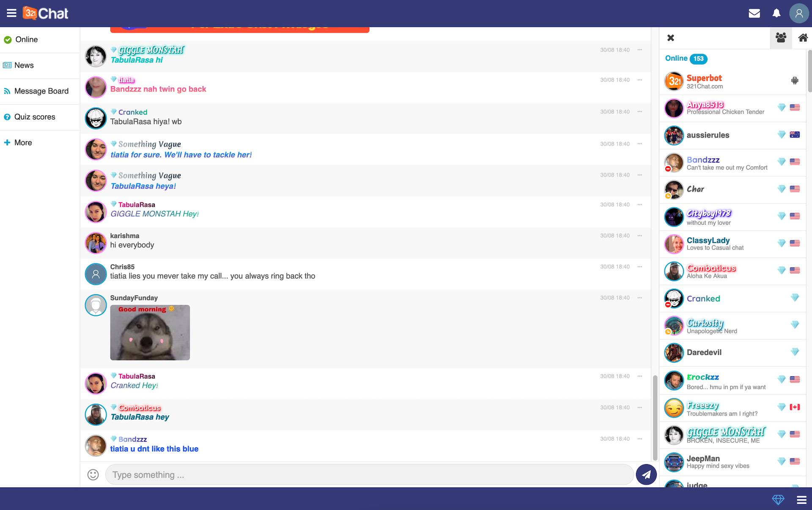Image resolution: width=812 pixels, height=510 pixels.
Task: Click the diamond icon in bottom bar
Action: (778, 499)
